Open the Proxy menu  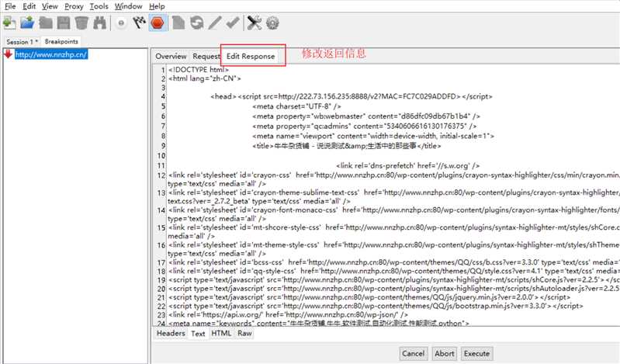pos(74,6)
